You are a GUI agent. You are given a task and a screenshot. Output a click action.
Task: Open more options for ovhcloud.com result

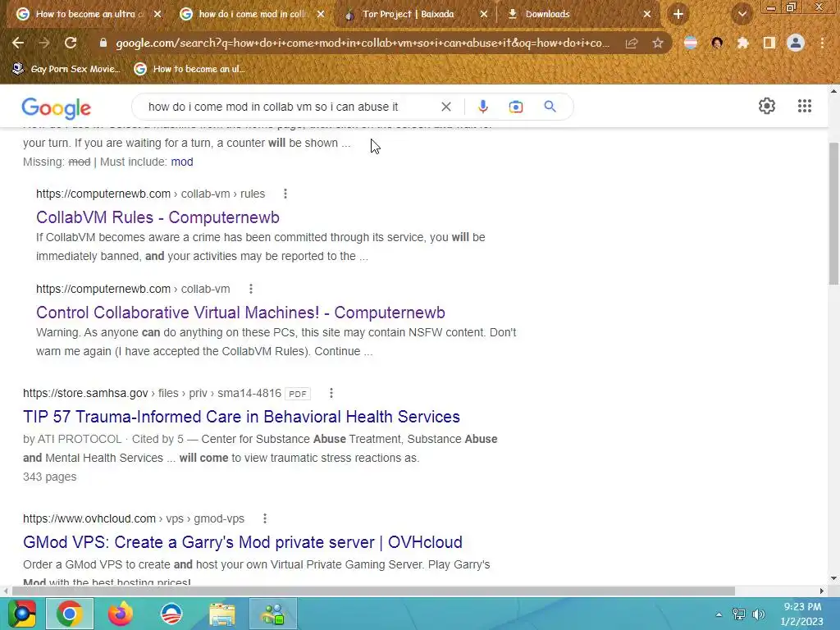click(265, 518)
